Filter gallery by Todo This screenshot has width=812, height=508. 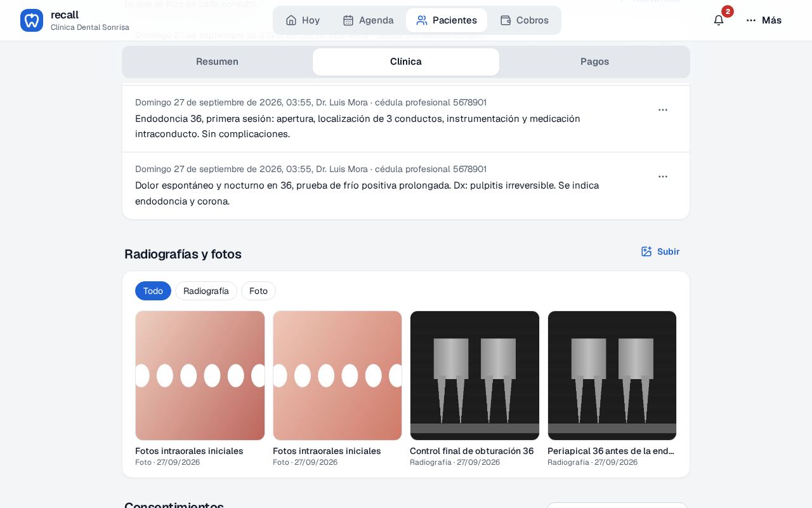(153, 291)
